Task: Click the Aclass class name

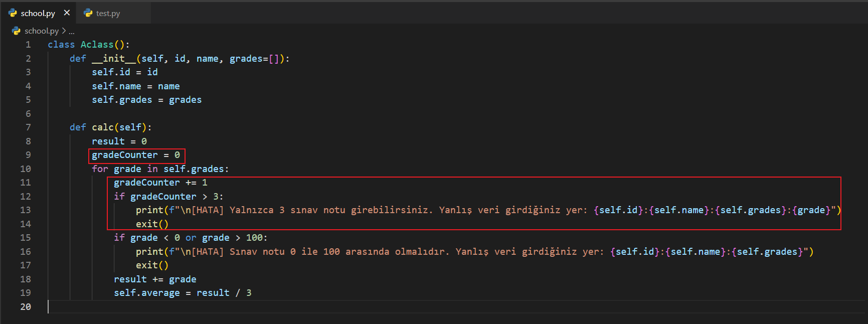Action: coord(97,45)
